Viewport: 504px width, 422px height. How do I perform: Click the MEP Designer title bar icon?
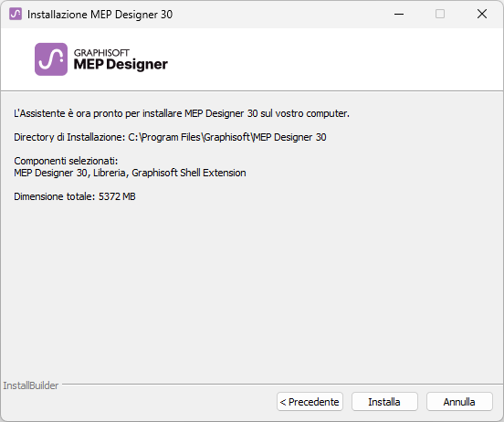16,14
